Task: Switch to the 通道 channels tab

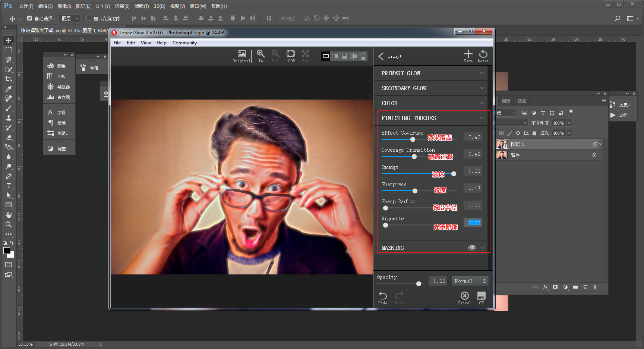Action: coord(506,101)
